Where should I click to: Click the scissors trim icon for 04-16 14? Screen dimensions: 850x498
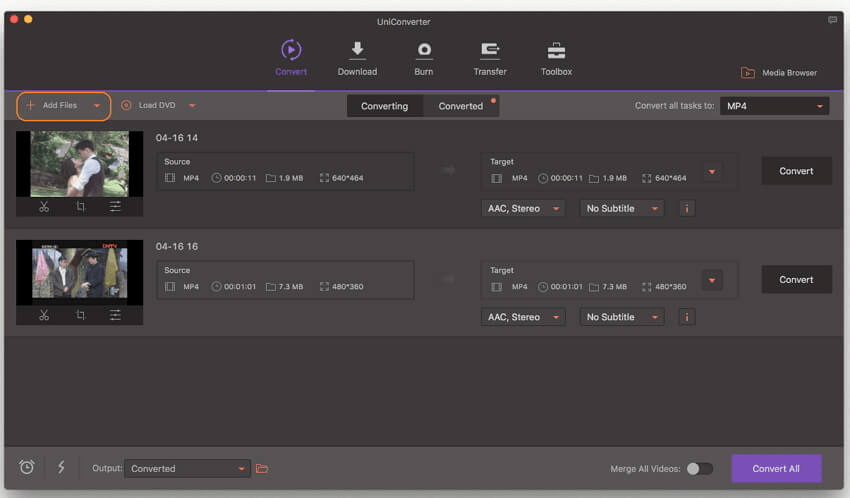pyautogui.click(x=44, y=206)
